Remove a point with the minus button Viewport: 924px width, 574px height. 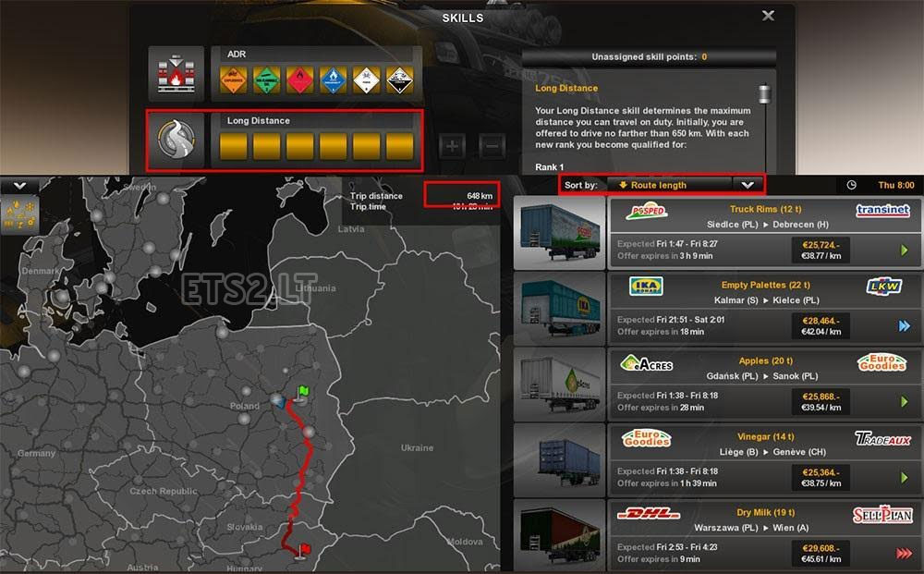point(492,145)
